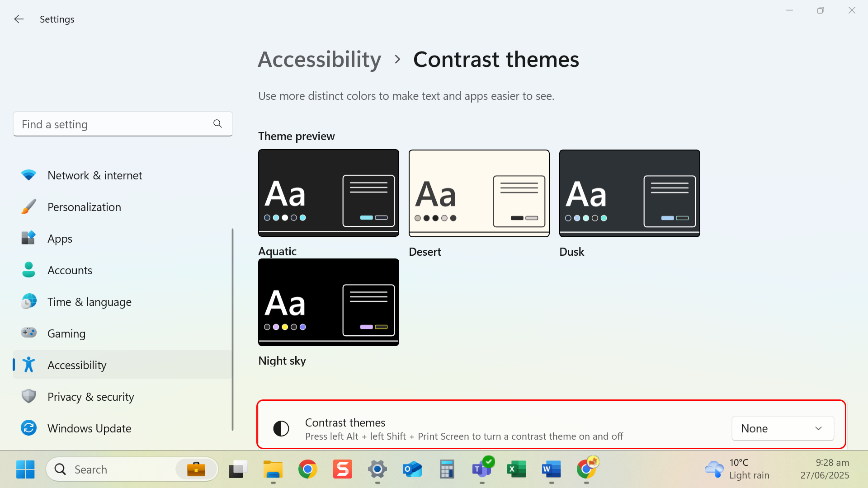Open Personalization settings
This screenshot has width=868, height=488.
point(123,207)
